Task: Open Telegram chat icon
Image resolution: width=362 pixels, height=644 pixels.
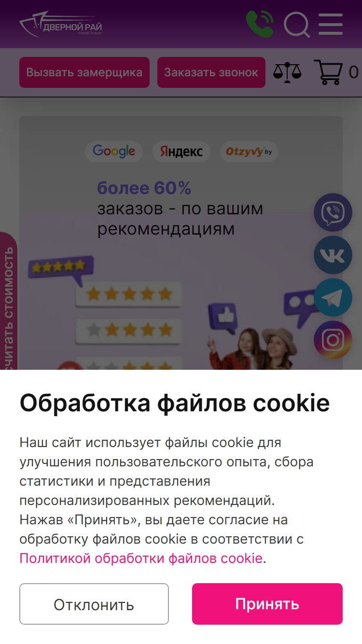Action: click(333, 297)
